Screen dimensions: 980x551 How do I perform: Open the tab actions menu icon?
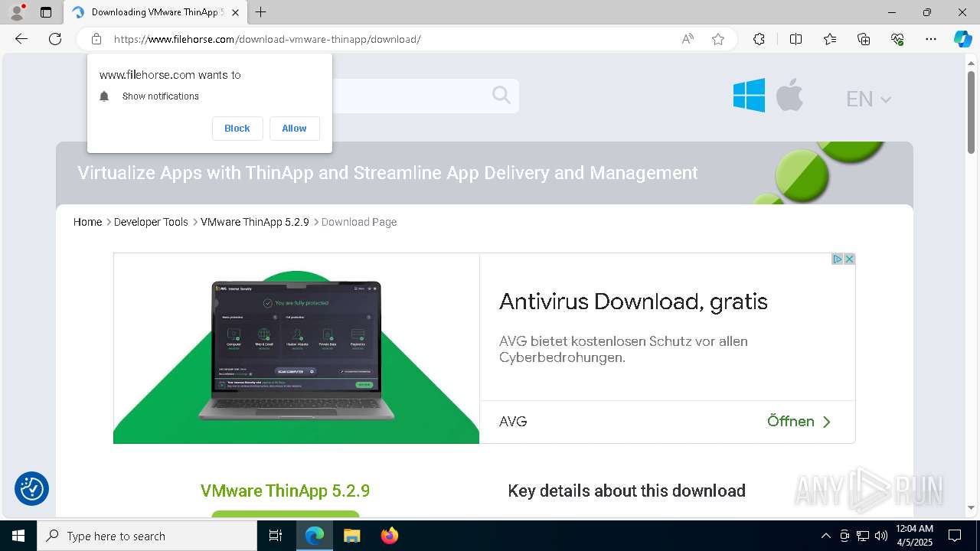click(x=46, y=12)
